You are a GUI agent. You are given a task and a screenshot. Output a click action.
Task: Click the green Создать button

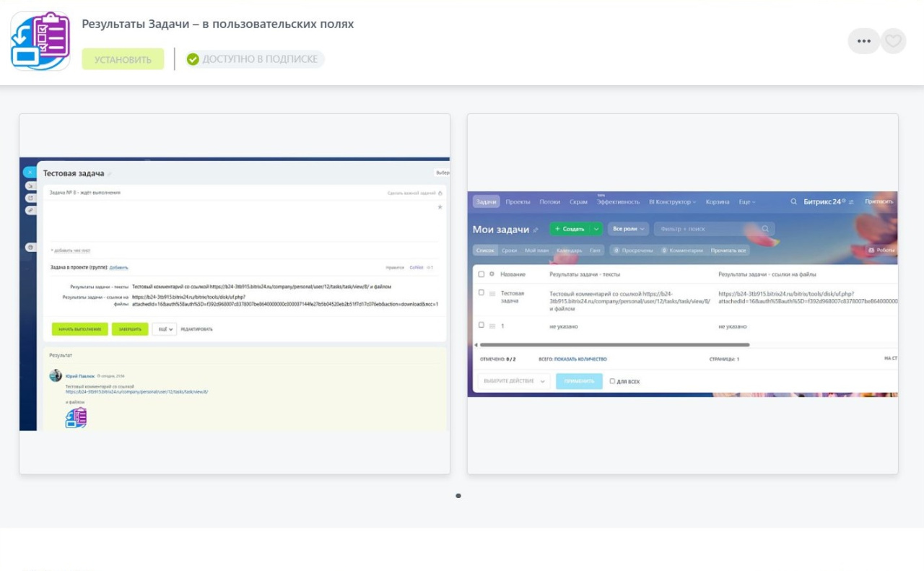tap(570, 229)
